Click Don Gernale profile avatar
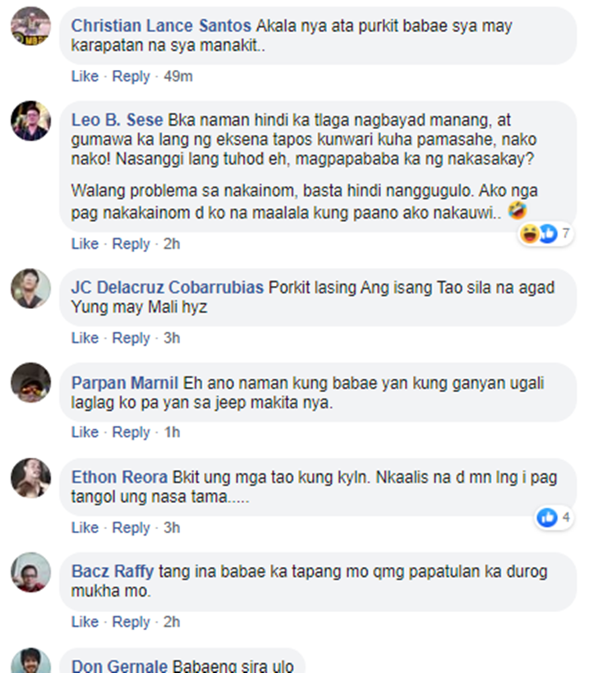The image size is (616, 673). pos(31,661)
